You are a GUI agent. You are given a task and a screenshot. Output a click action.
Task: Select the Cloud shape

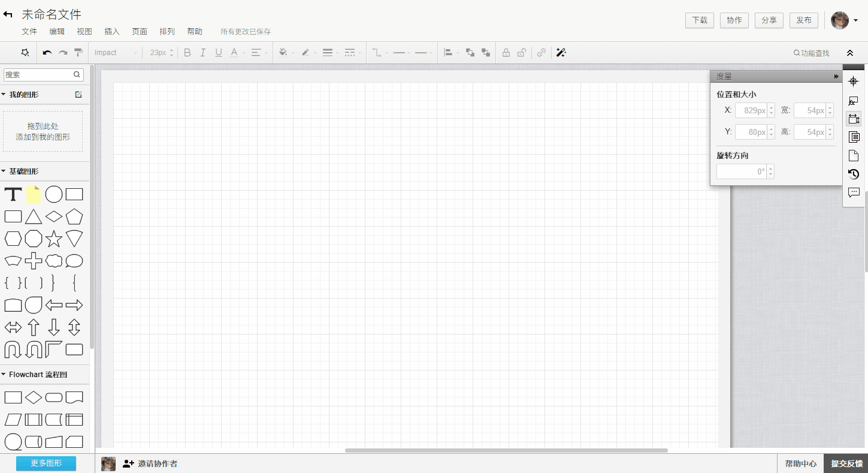[x=54, y=261]
